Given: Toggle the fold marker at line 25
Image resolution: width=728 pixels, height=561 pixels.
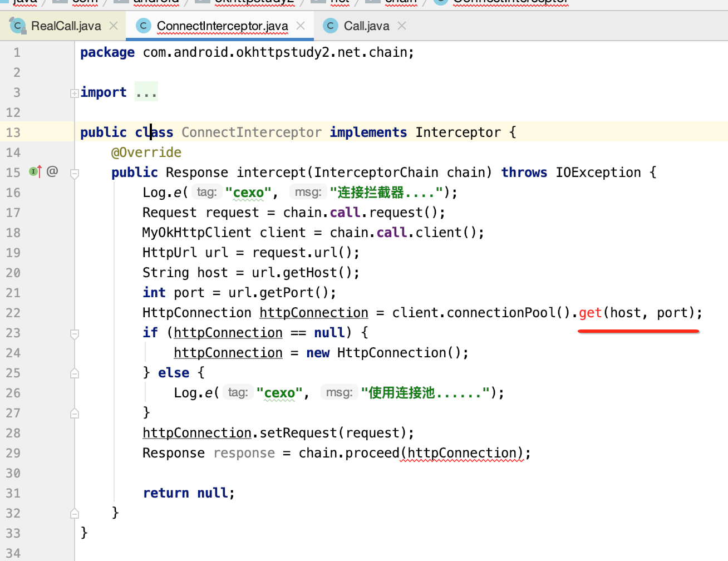Looking at the screenshot, I should click(74, 373).
